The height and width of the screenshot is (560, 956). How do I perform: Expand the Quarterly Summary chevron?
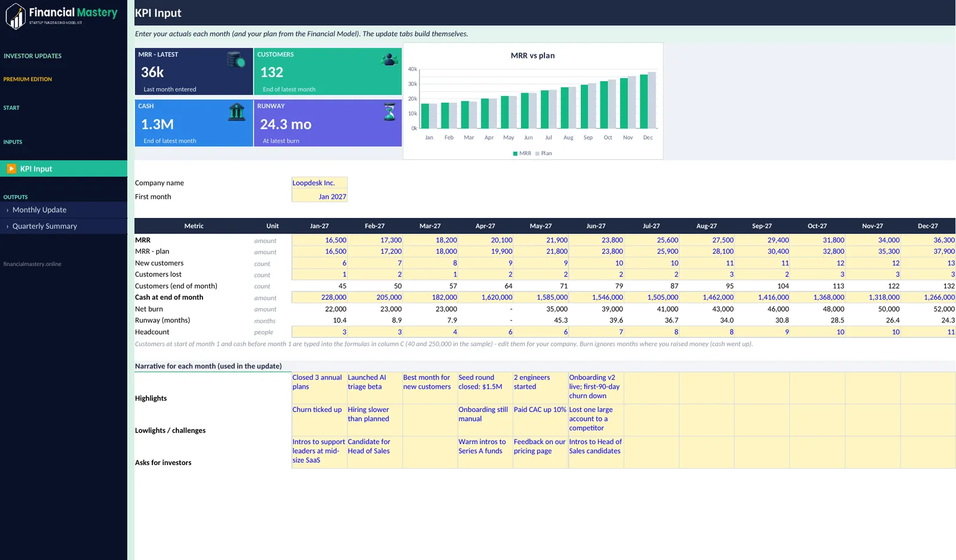click(7, 226)
